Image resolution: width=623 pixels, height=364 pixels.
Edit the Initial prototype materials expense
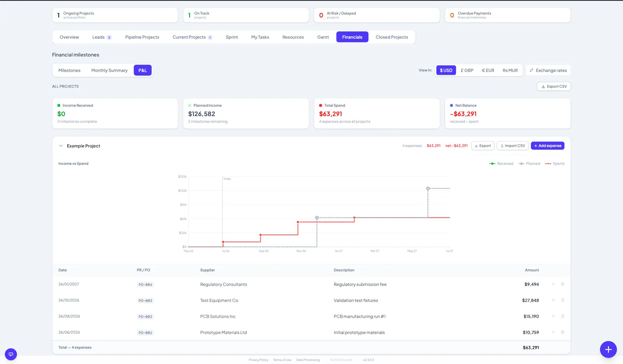[x=553, y=332]
